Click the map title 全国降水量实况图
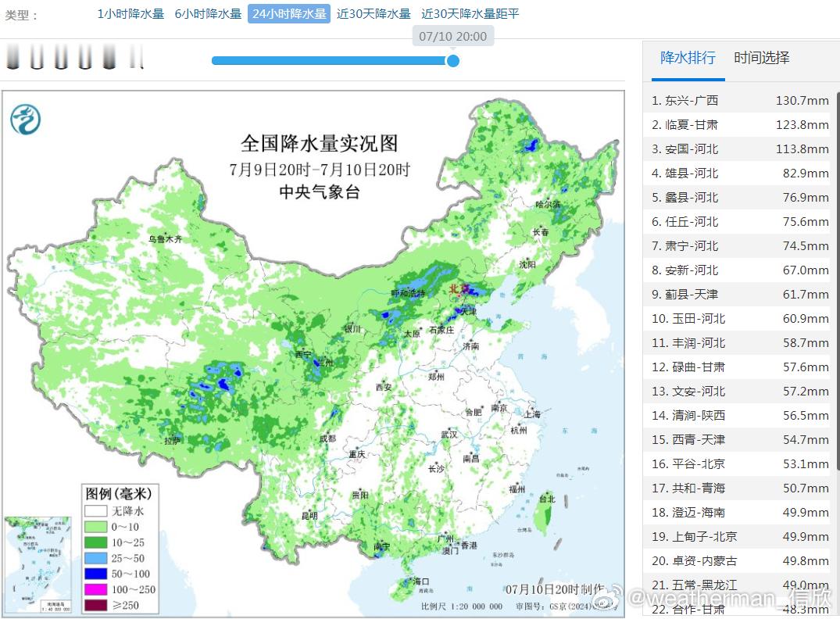840x619 pixels. click(x=320, y=144)
